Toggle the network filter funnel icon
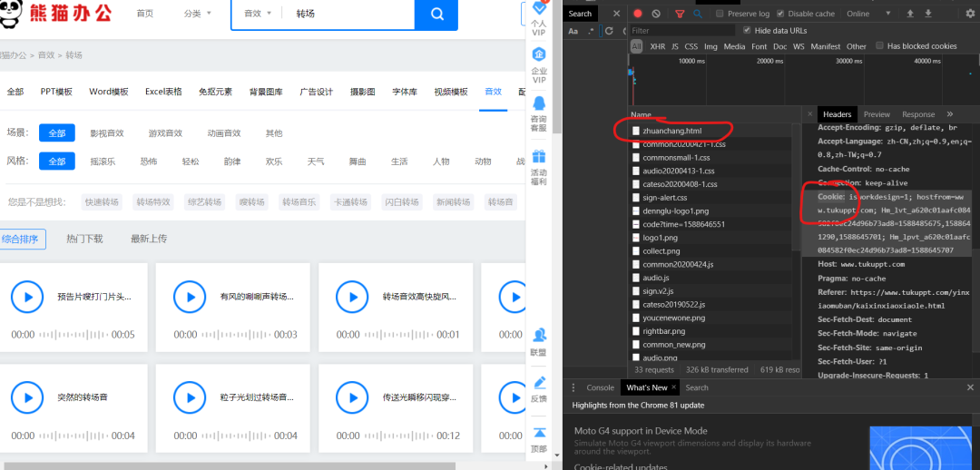This screenshot has width=980, height=470. point(679,14)
